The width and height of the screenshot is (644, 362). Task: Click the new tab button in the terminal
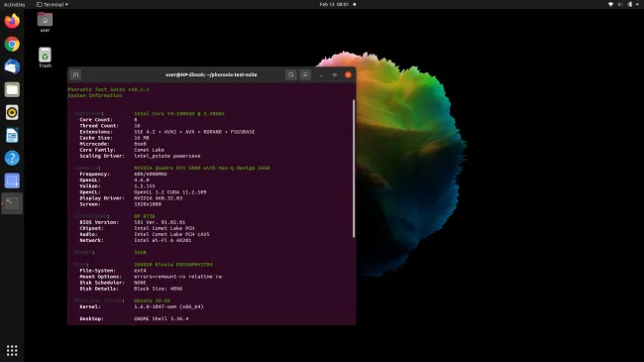[x=75, y=74]
